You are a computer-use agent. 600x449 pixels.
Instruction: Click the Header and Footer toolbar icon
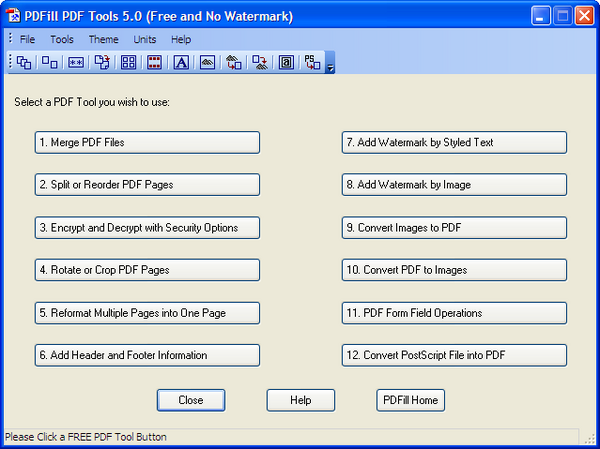154,62
